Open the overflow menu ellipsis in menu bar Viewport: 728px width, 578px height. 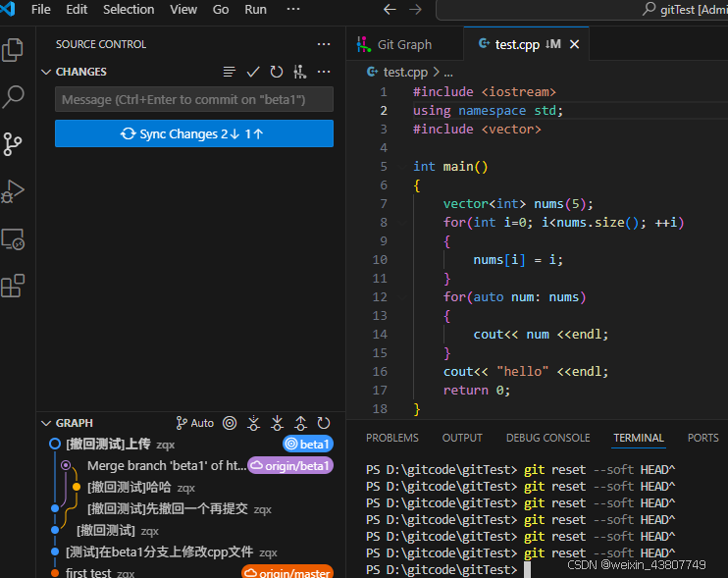click(293, 9)
